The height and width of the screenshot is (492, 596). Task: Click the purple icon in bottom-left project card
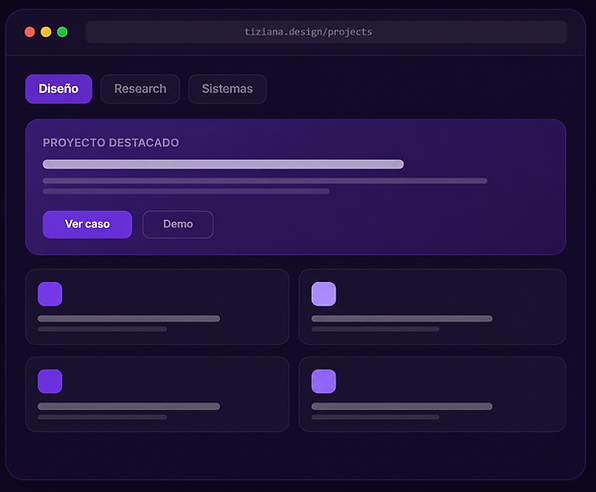point(50,381)
